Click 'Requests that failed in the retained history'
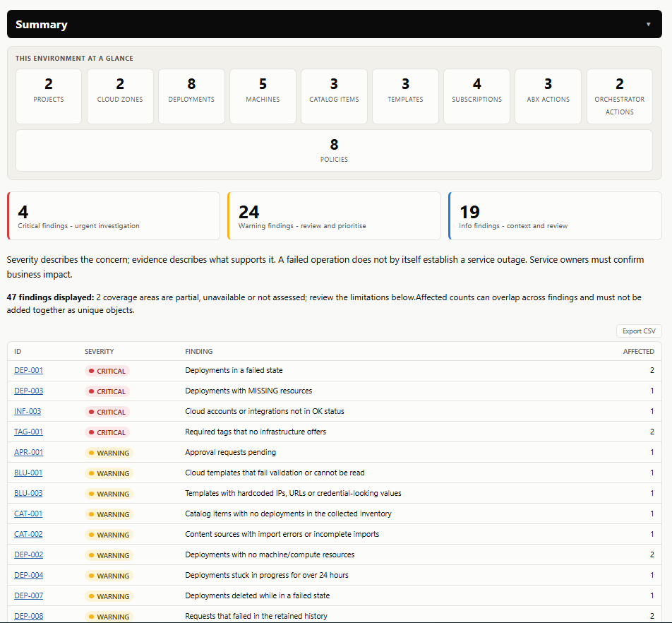This screenshot has width=672, height=623. click(256, 616)
